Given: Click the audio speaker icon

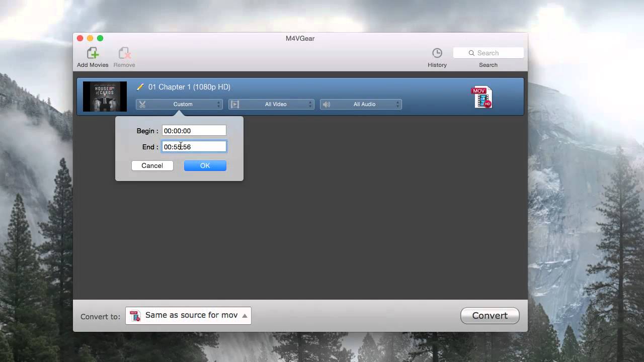Looking at the screenshot, I should [327, 104].
